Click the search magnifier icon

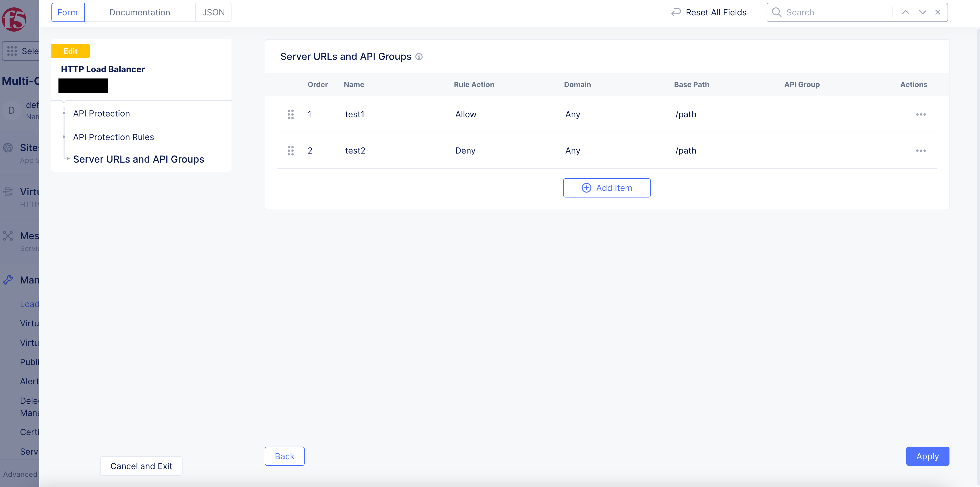[777, 13]
